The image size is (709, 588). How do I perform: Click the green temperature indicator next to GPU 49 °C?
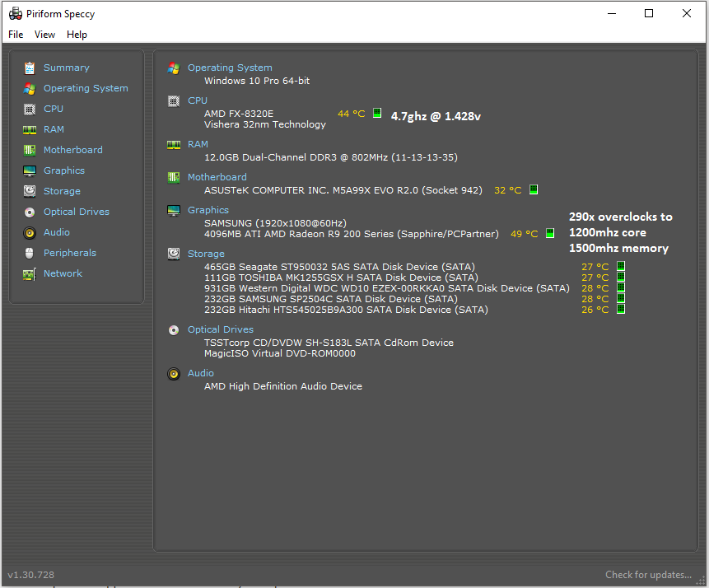550,233
